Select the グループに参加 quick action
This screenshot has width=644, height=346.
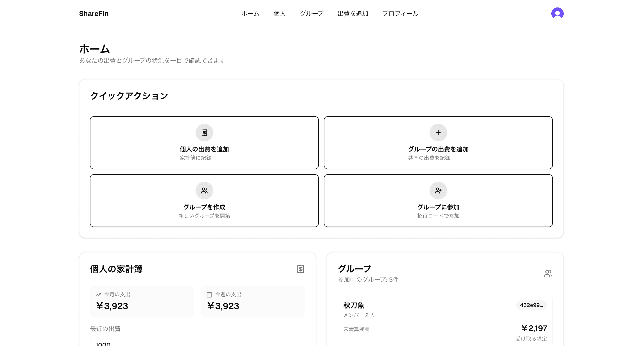pyautogui.click(x=438, y=200)
